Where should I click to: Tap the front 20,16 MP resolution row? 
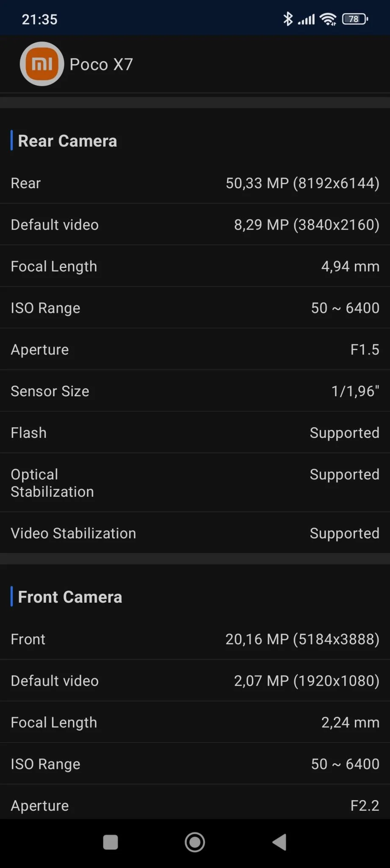(x=195, y=639)
